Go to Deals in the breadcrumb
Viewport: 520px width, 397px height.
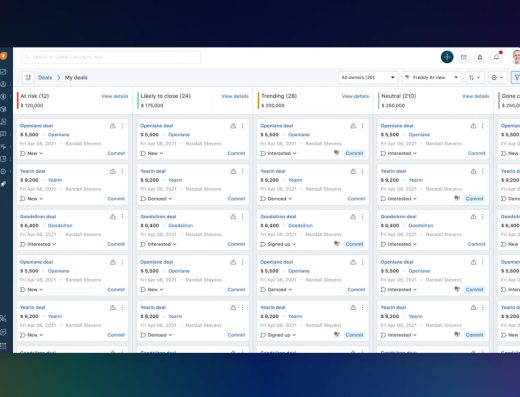tap(45, 77)
